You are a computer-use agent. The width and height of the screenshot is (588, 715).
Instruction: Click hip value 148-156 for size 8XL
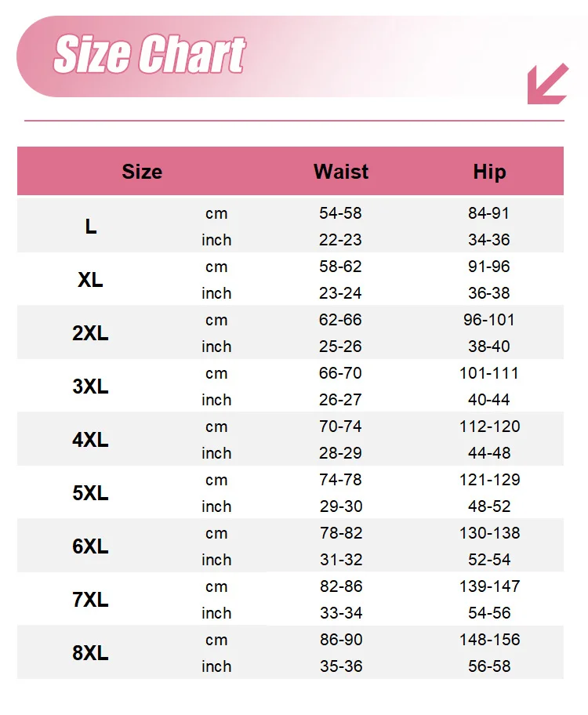pyautogui.click(x=489, y=640)
